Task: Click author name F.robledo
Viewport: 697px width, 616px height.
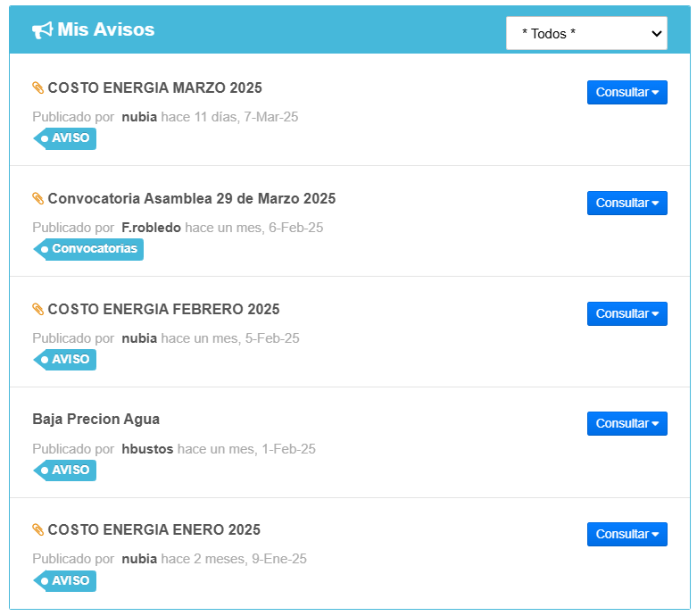Action: click(x=151, y=228)
